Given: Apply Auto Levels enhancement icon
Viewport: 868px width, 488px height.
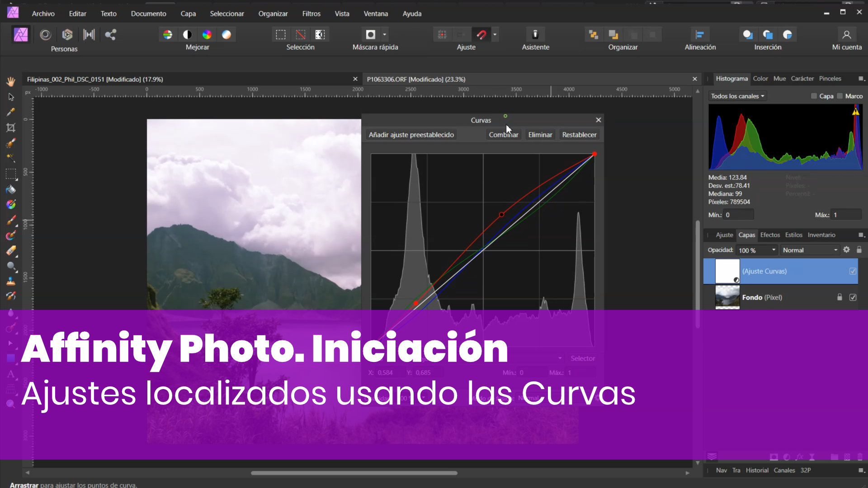Looking at the screenshot, I should click(168, 35).
